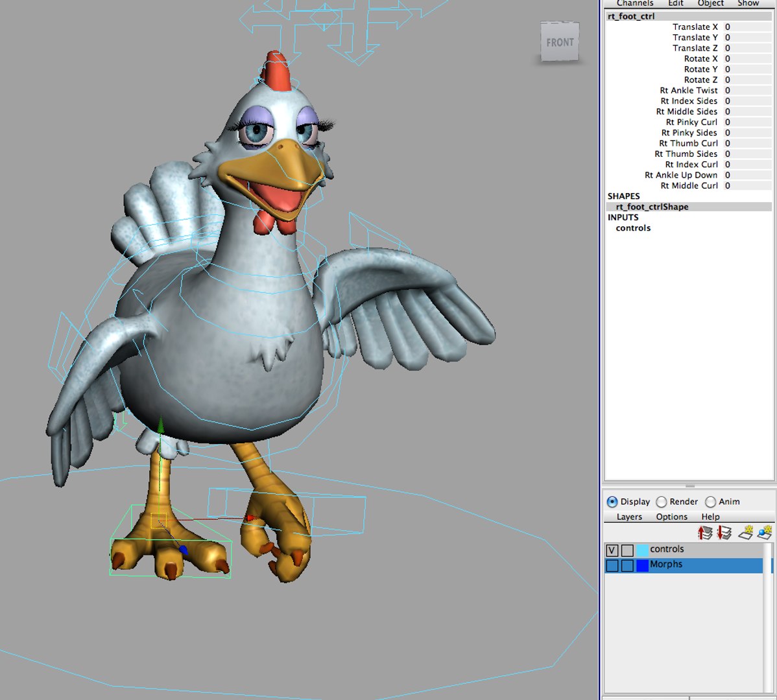Click the Translate X value field
The height and width of the screenshot is (700, 777).
point(747,27)
